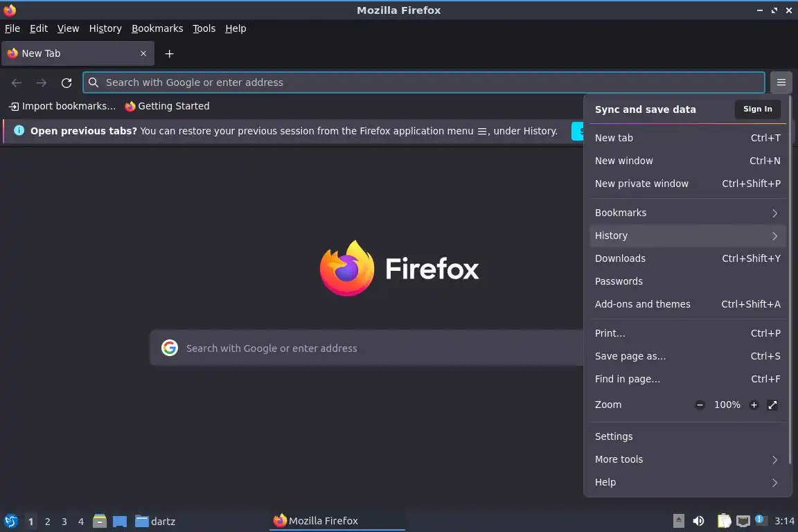Choose Find in page...
This screenshot has width=798, height=532.
[x=688, y=380]
